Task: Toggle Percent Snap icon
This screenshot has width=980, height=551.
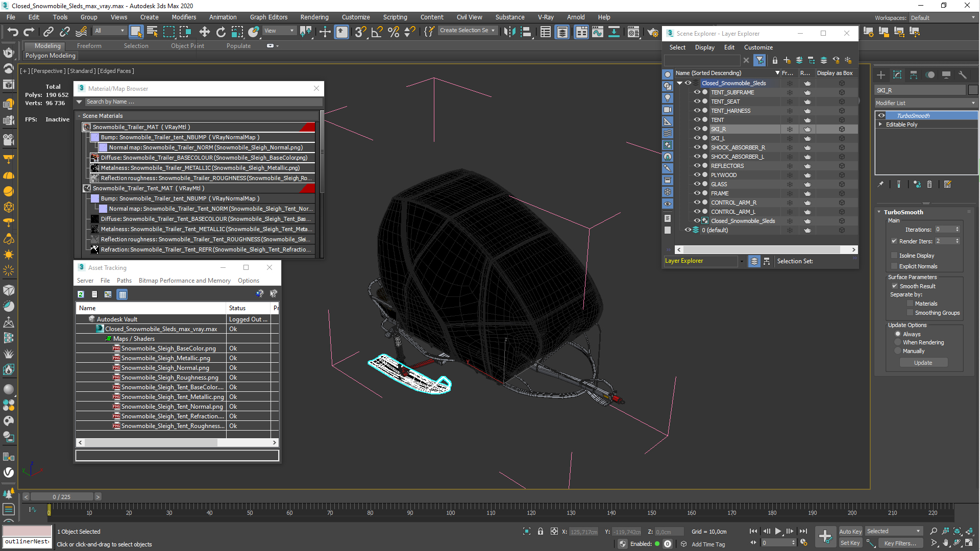Action: 393,32
